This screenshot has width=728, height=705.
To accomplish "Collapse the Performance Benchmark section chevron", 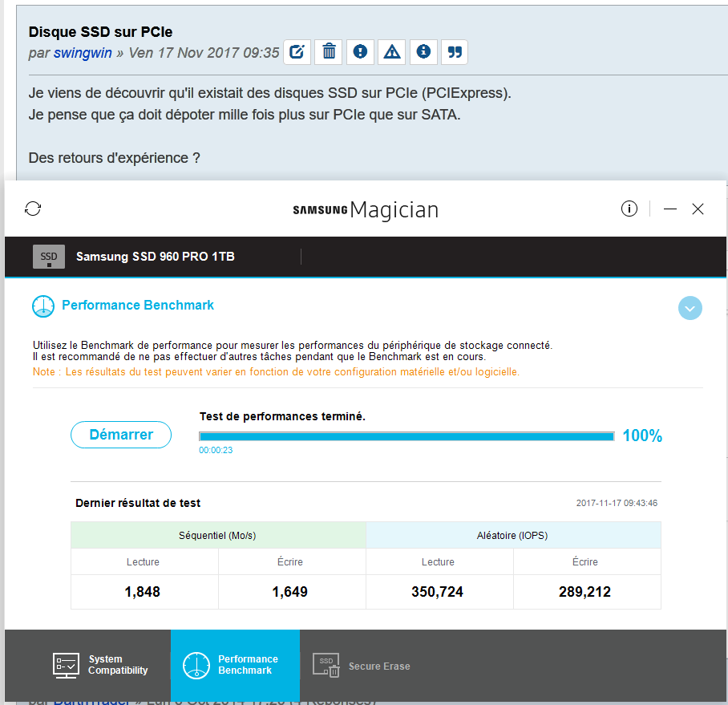I will [690, 308].
